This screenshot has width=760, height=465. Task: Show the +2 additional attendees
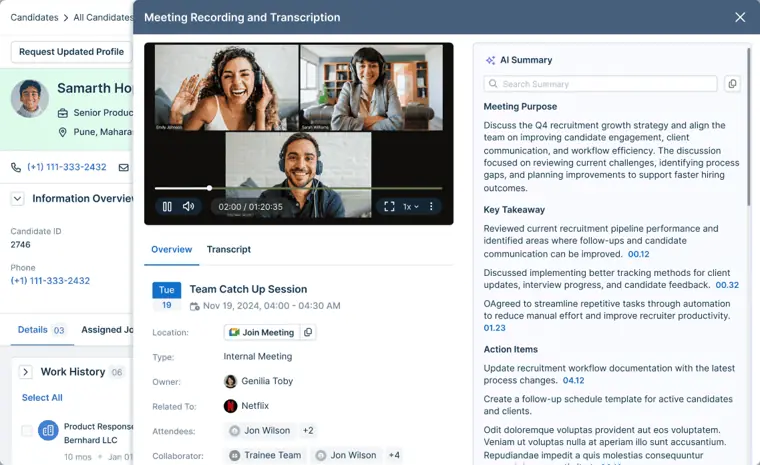(x=308, y=431)
